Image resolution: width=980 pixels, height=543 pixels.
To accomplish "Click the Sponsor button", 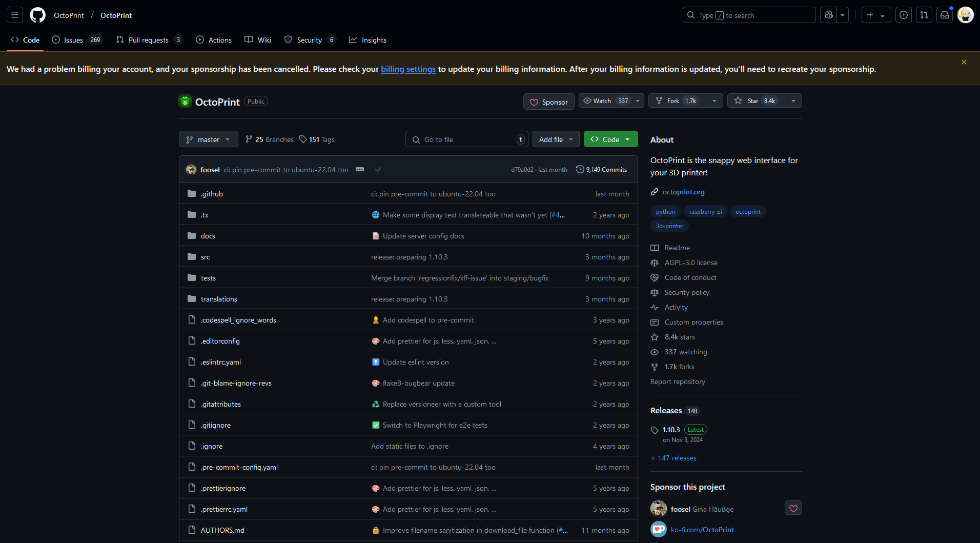I will (x=548, y=102).
